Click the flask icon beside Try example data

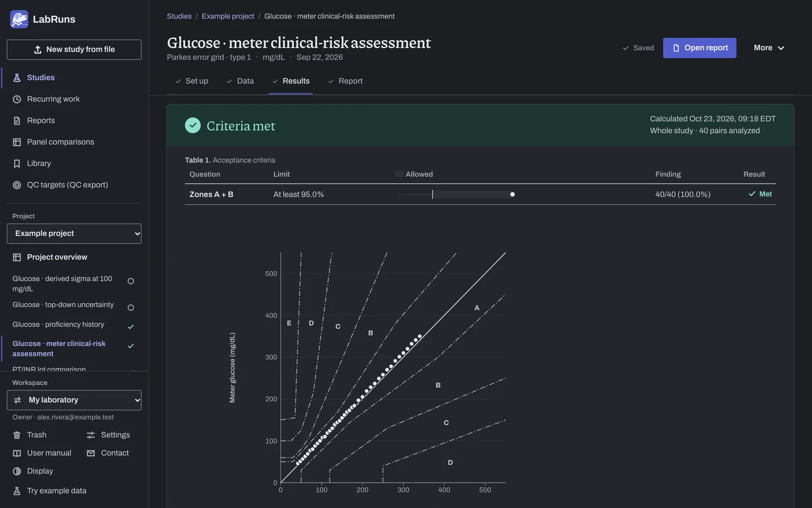point(17,491)
